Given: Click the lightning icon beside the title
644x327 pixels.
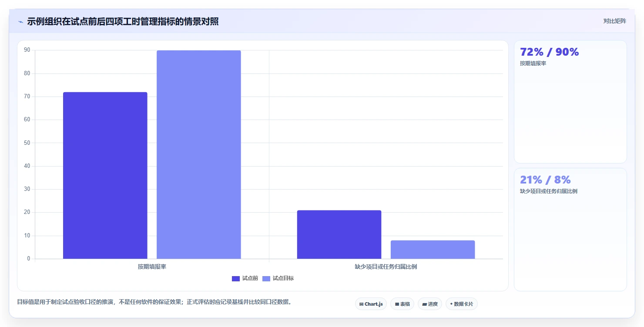Looking at the screenshot, I should [21, 22].
